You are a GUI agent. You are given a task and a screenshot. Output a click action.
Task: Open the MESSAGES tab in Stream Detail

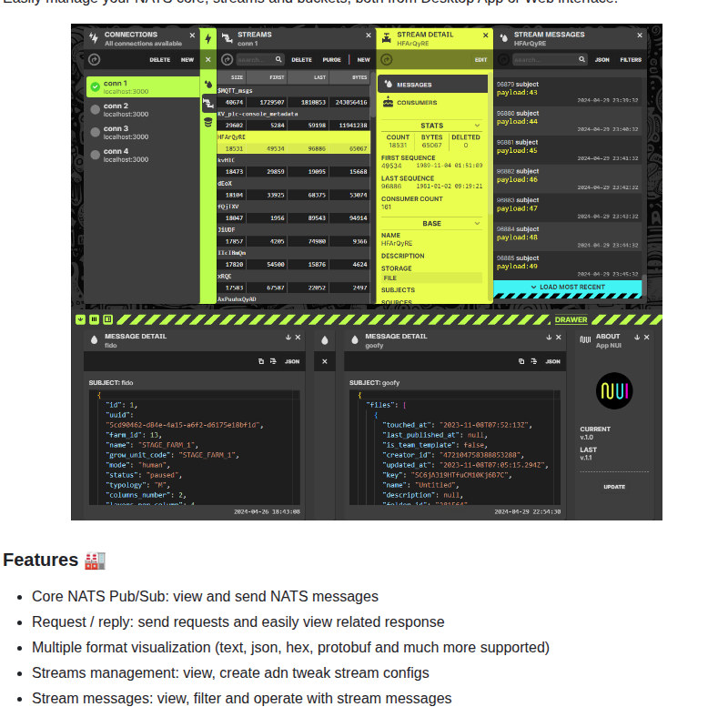coord(433,85)
